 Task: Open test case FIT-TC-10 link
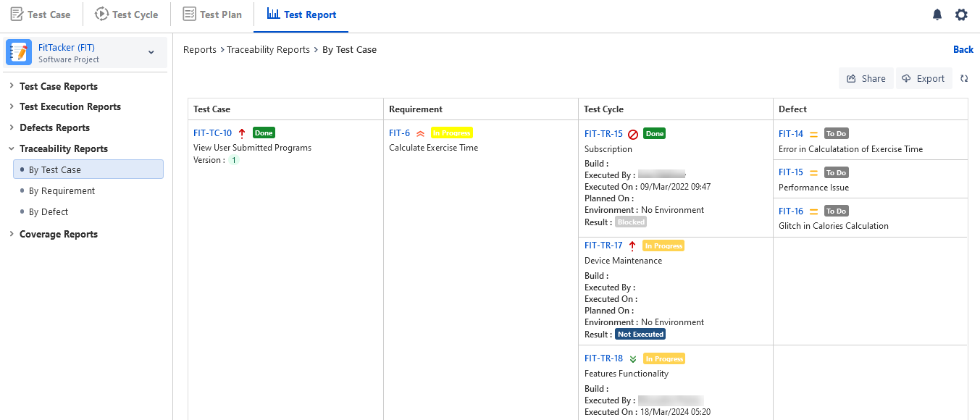213,133
